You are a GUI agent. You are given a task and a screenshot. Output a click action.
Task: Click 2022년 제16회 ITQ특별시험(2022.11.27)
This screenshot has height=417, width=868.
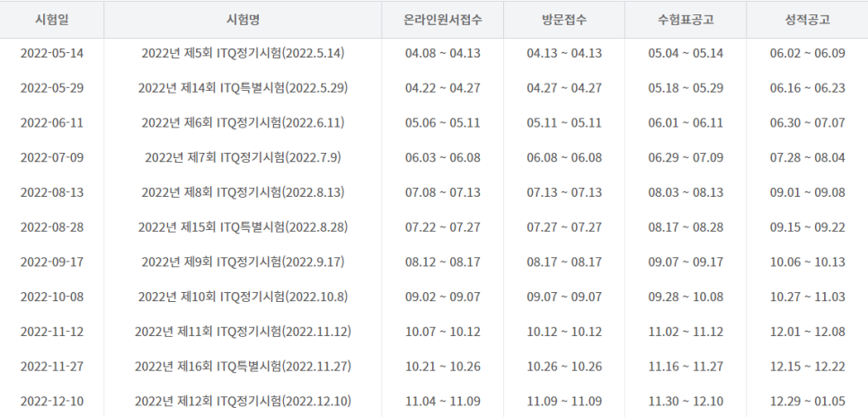[243, 367]
